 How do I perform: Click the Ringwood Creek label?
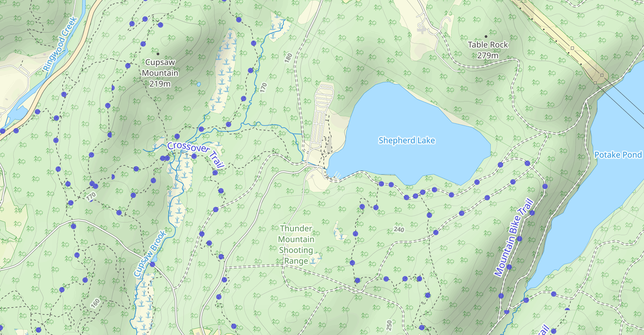click(x=60, y=44)
